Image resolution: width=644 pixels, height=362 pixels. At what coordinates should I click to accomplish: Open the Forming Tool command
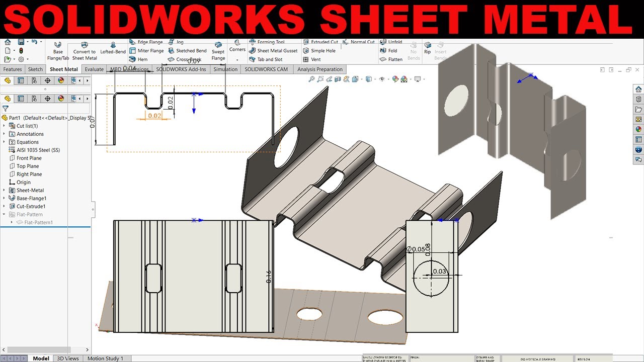point(267,42)
